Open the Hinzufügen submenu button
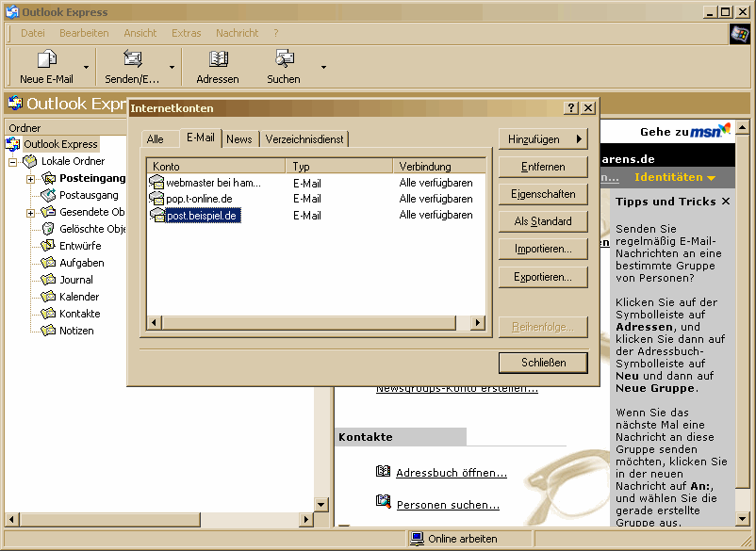Image resolution: width=756 pixels, height=551 pixels. pos(543,139)
